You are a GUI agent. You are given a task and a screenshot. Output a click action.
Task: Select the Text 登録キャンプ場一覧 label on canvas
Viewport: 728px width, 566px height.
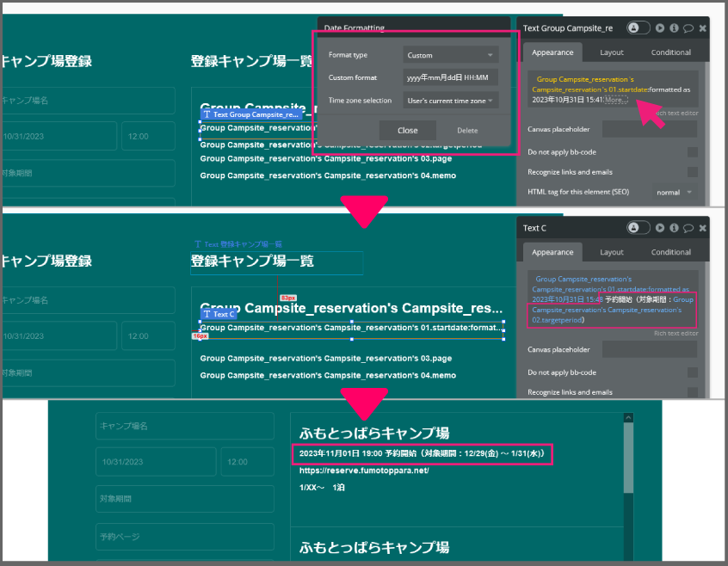pyautogui.click(x=238, y=244)
